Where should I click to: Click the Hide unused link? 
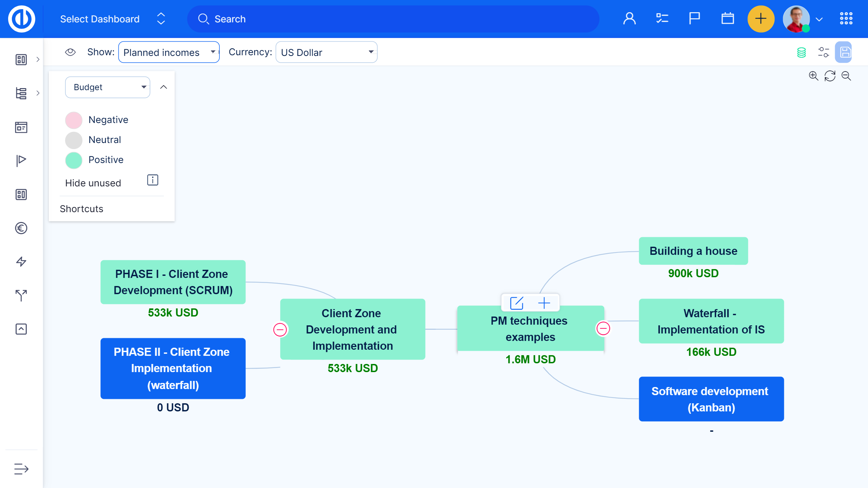(93, 183)
